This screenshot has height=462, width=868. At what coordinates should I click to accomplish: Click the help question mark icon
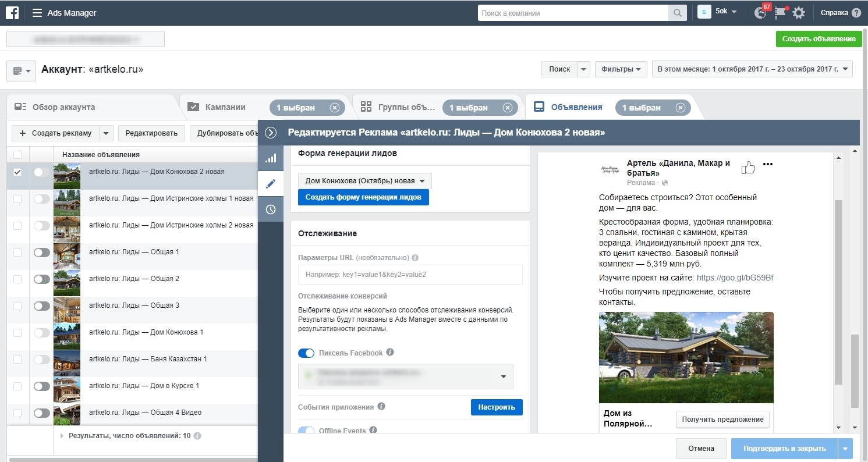pyautogui.click(x=856, y=13)
